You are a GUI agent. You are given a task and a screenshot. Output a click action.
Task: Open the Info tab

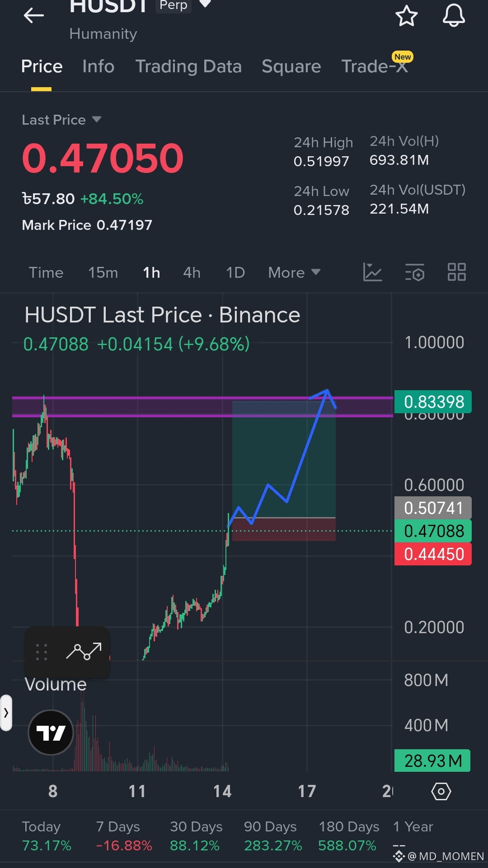coord(99,66)
